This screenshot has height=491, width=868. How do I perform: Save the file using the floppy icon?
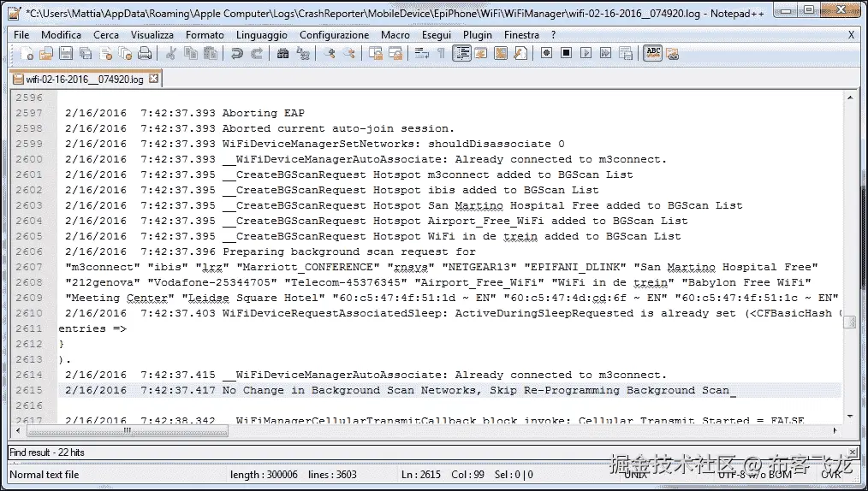(x=66, y=54)
